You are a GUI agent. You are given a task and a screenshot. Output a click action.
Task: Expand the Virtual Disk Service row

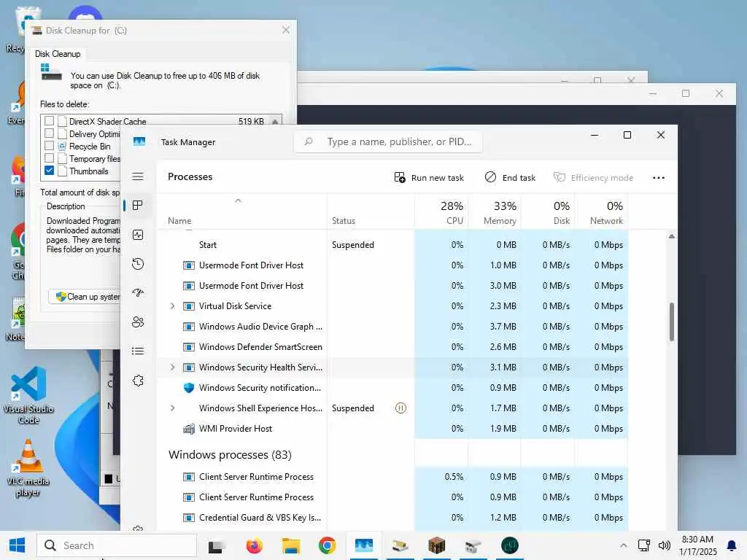(x=172, y=306)
